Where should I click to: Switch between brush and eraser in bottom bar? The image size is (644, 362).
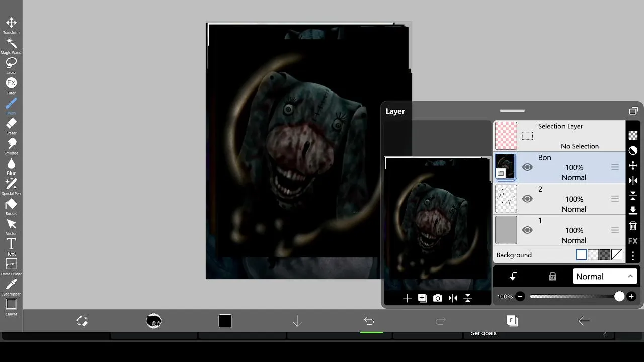point(82,321)
